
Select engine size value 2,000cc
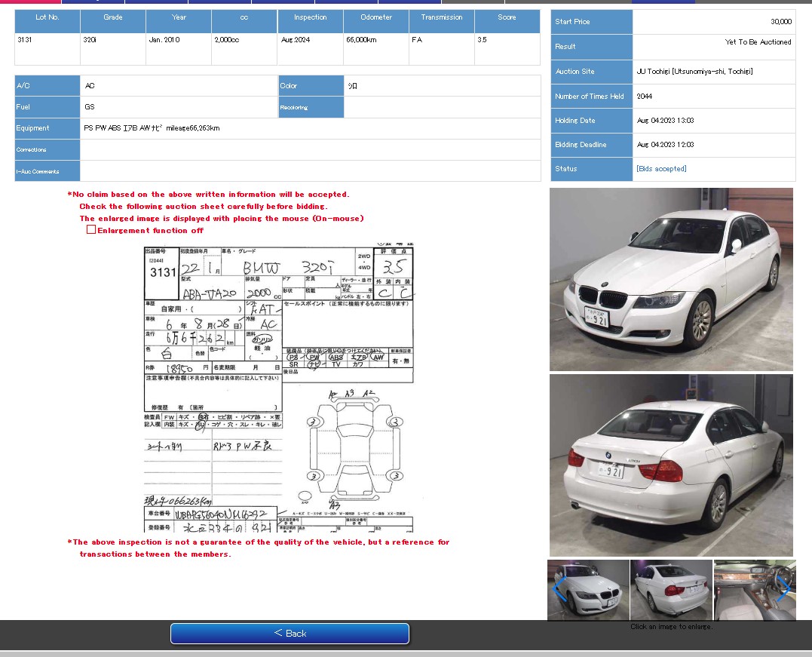click(227, 40)
